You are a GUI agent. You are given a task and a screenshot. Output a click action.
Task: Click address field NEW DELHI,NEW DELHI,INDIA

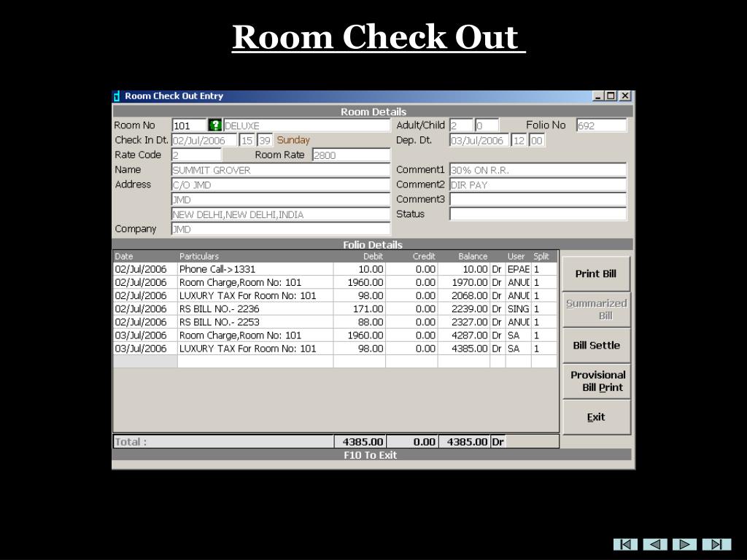tap(281, 214)
